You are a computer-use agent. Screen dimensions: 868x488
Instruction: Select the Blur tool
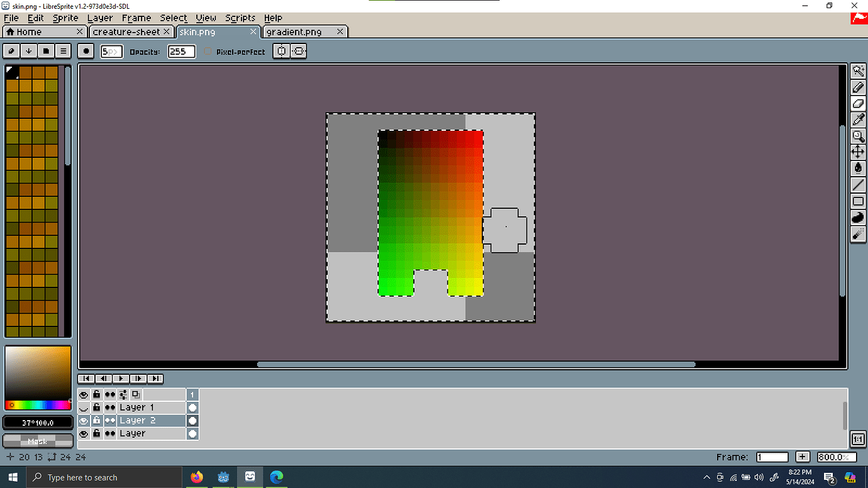click(858, 234)
